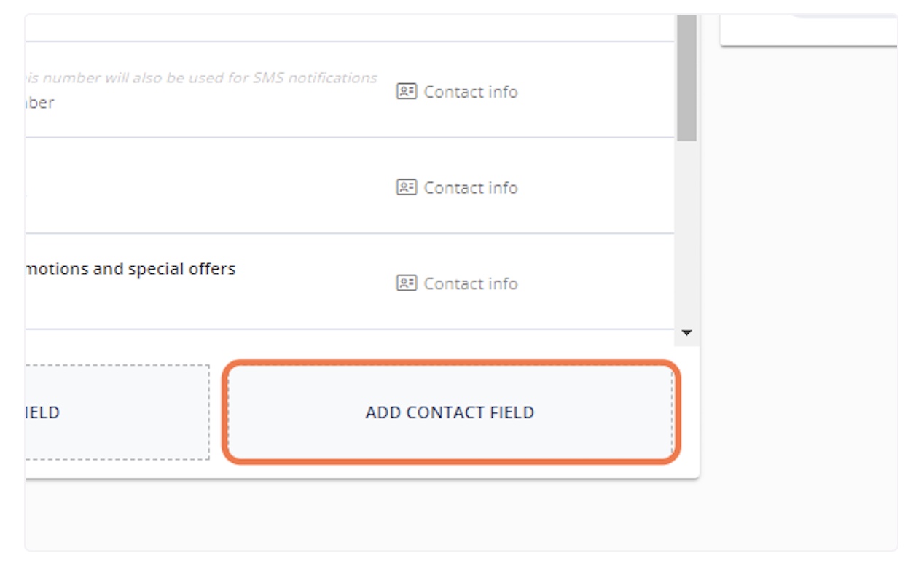
Task: Click the empty topmost row of the field list
Action: point(350,28)
